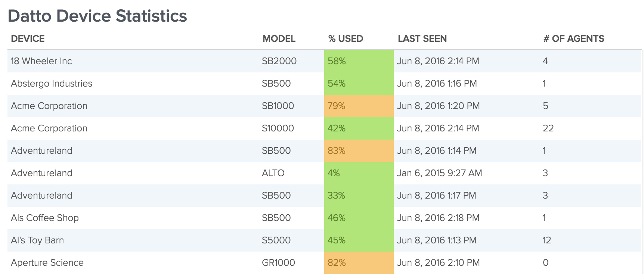644x274 pixels.
Task: Select the 18 Wheeler Inc device row
Action: [324, 61]
